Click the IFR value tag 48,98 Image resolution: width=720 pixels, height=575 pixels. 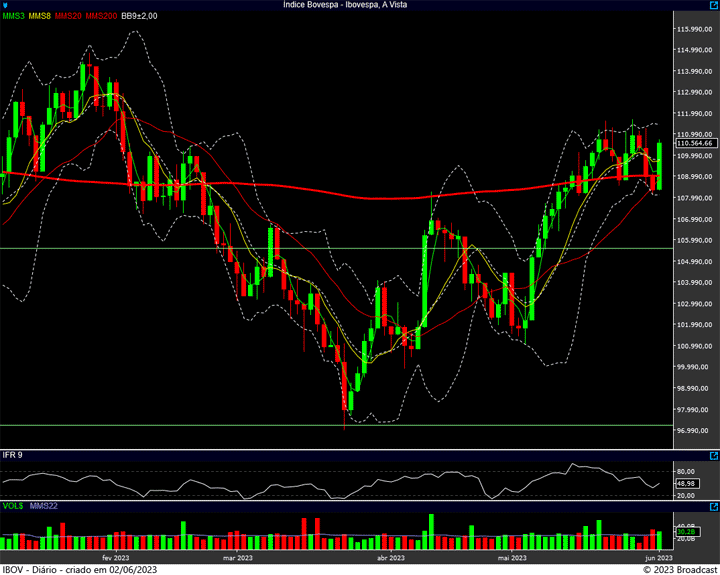click(685, 483)
